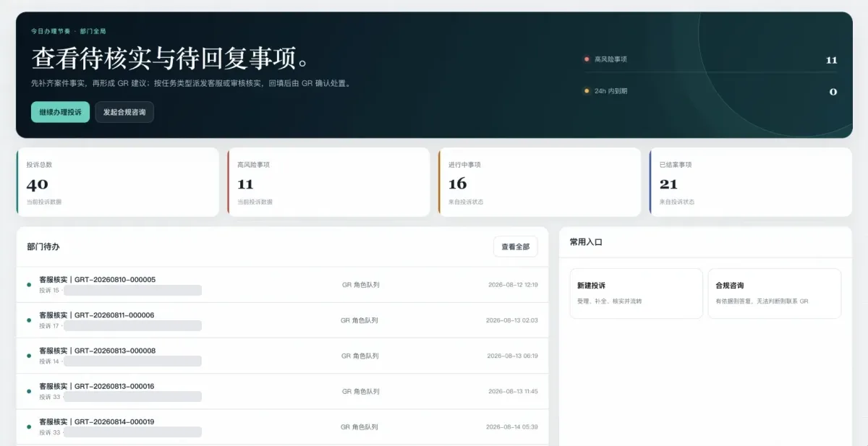Click the 投诉 14 subtitle text

point(49,361)
